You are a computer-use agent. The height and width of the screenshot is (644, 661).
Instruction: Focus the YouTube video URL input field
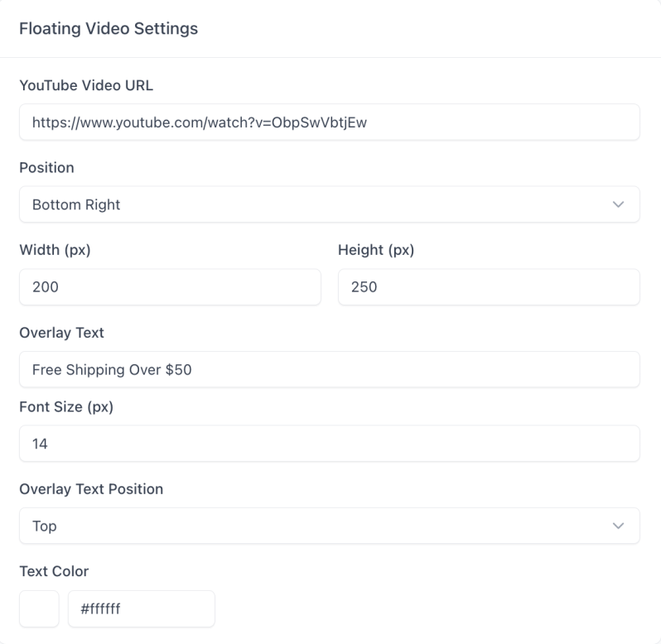click(x=329, y=123)
